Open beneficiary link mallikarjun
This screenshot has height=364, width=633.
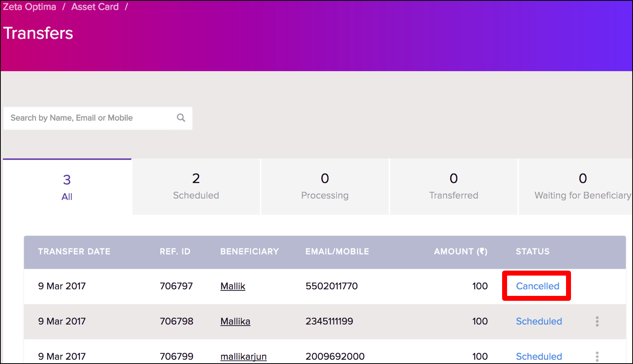pos(243,357)
